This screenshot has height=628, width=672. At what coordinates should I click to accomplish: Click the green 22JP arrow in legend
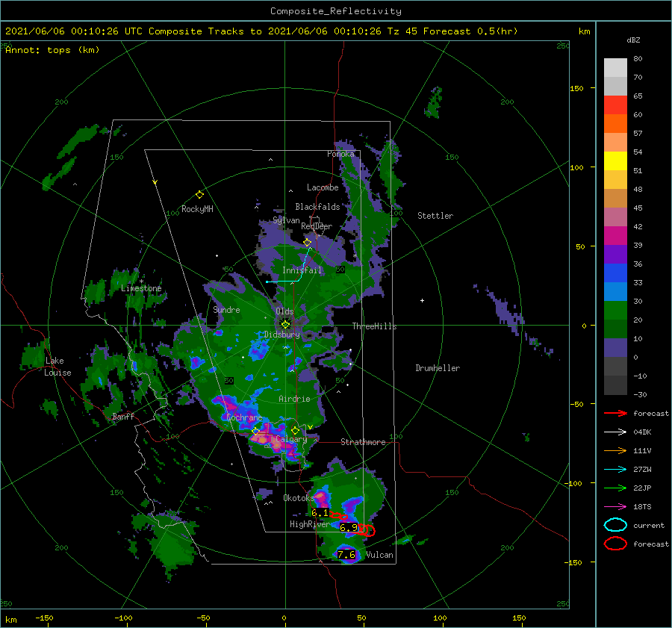pos(615,488)
